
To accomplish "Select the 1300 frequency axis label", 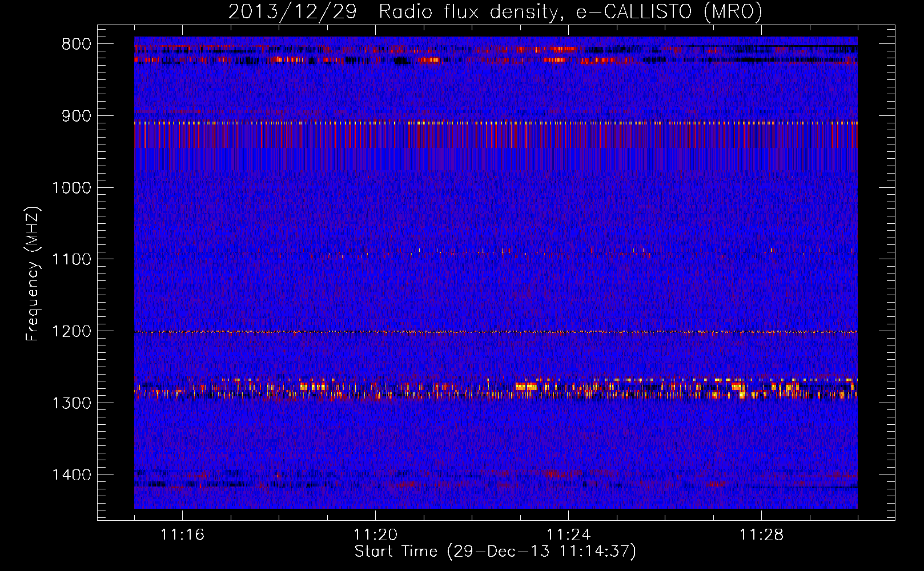I will (71, 403).
